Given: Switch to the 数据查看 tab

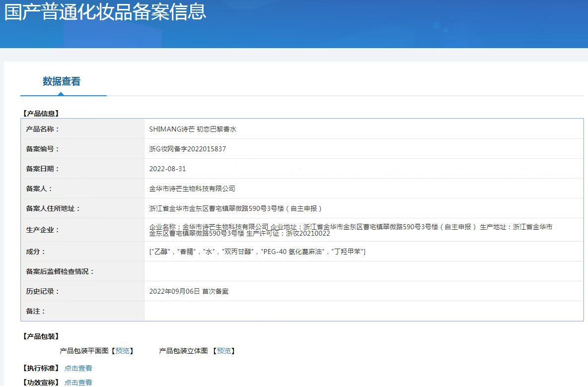Looking at the screenshot, I should pos(62,81).
